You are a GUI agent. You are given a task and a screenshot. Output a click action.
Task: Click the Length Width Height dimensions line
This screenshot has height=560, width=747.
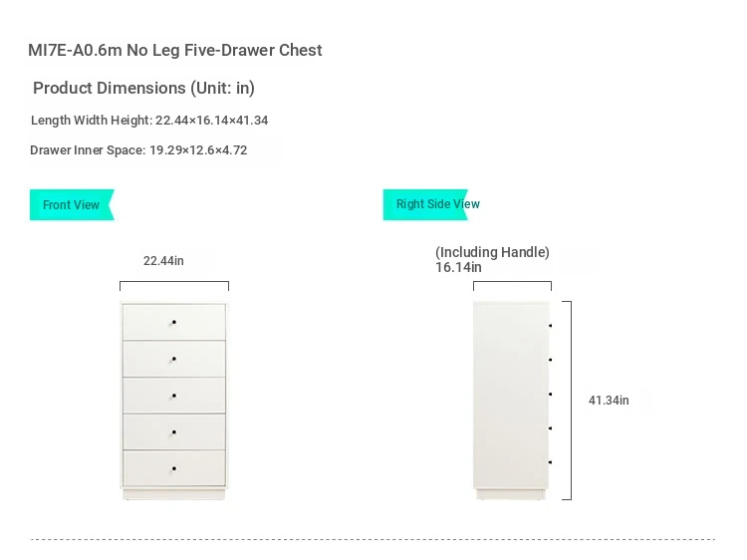coord(149,121)
